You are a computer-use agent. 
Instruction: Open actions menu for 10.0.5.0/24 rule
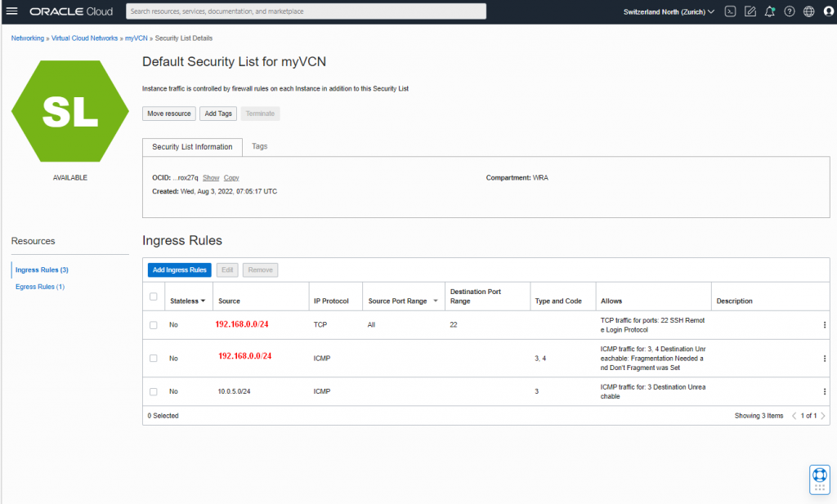(825, 391)
